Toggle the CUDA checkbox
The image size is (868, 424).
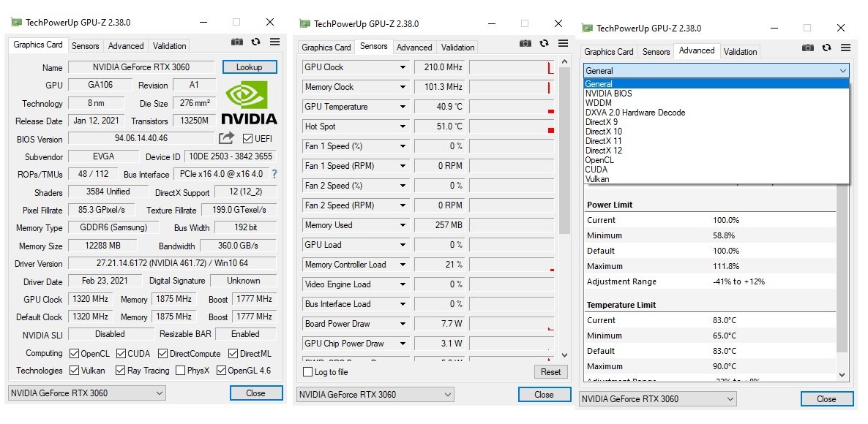121,353
